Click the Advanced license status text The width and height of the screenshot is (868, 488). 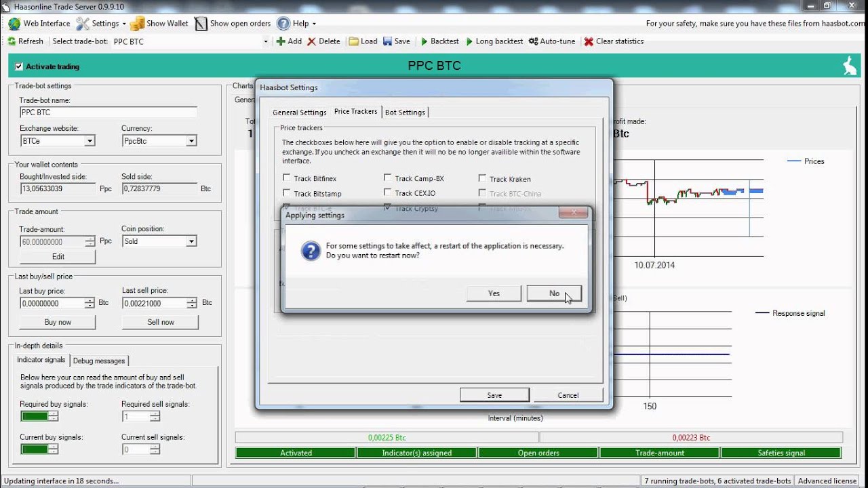[827, 481]
